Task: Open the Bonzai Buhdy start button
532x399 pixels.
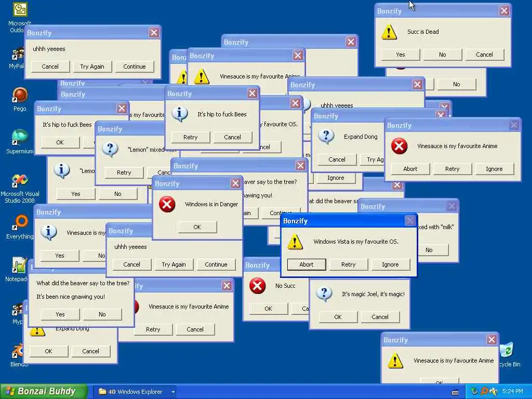Action: coord(44,391)
